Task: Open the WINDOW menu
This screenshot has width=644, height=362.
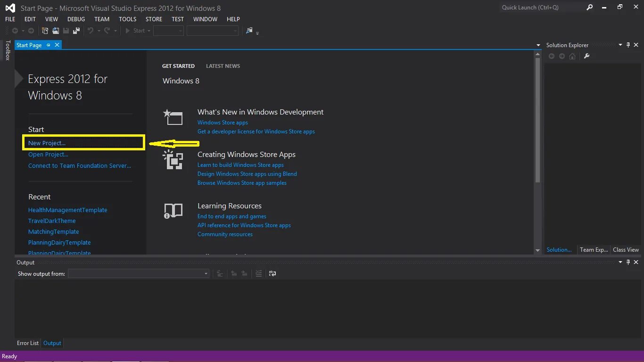Action: coord(205,19)
